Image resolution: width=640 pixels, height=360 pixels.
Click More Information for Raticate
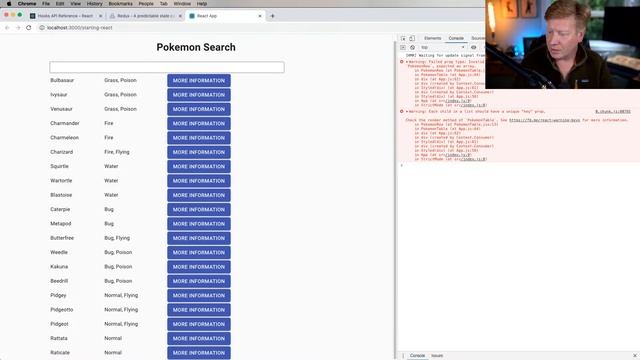(199, 352)
